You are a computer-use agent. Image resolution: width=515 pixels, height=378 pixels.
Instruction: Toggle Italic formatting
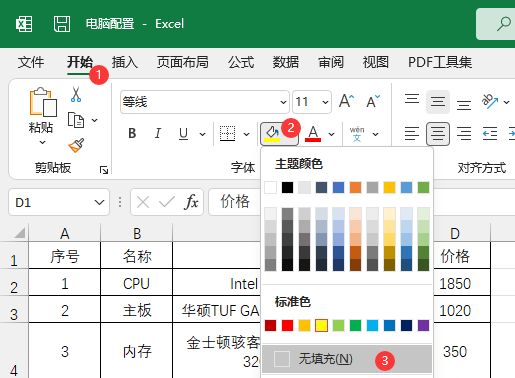click(x=158, y=134)
